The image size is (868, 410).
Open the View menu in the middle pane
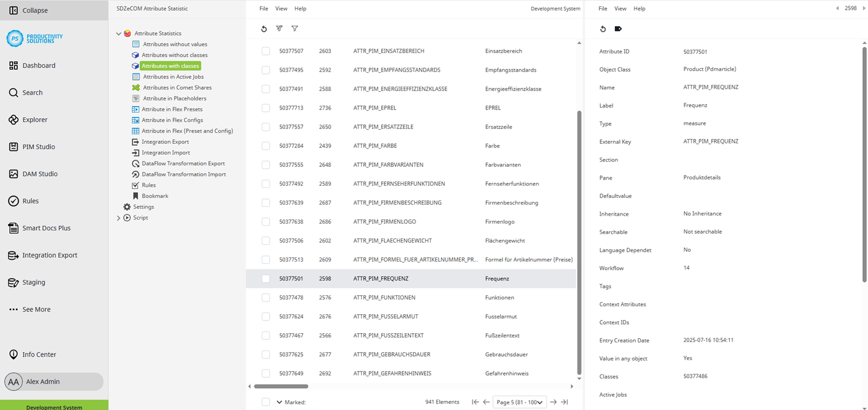pyautogui.click(x=281, y=8)
